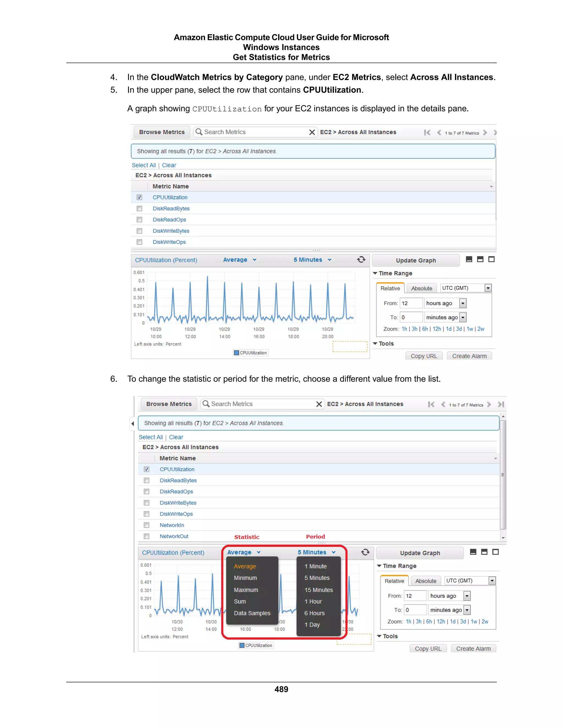The image size is (563, 728).
Task: Check DiskReadBytes in upper list
Action: (x=139, y=208)
